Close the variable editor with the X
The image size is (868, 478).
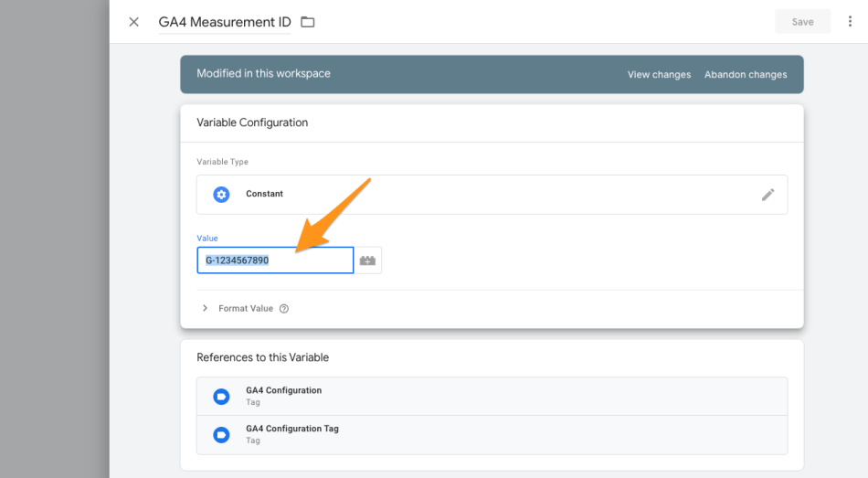coord(133,22)
